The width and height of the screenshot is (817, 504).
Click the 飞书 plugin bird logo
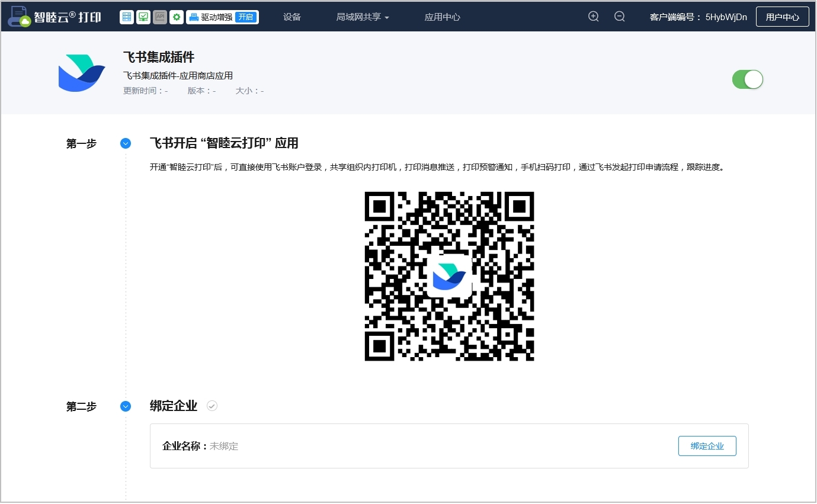[x=81, y=73]
